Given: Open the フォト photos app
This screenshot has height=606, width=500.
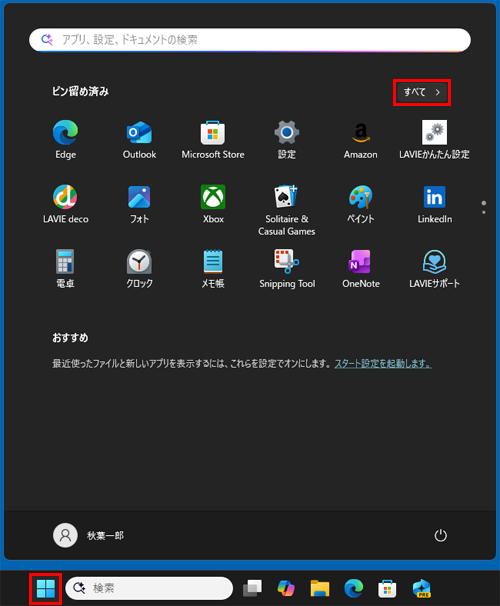Looking at the screenshot, I should (x=139, y=204).
